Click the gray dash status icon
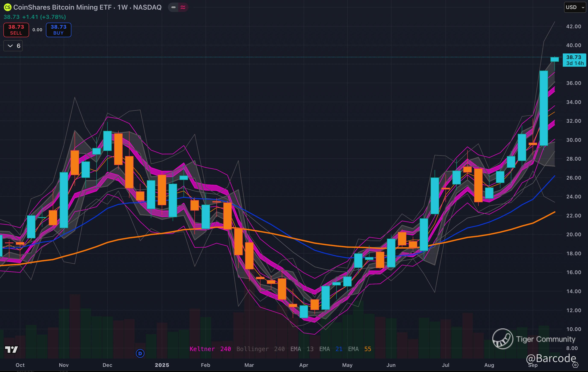This screenshot has width=588, height=372. (173, 7)
